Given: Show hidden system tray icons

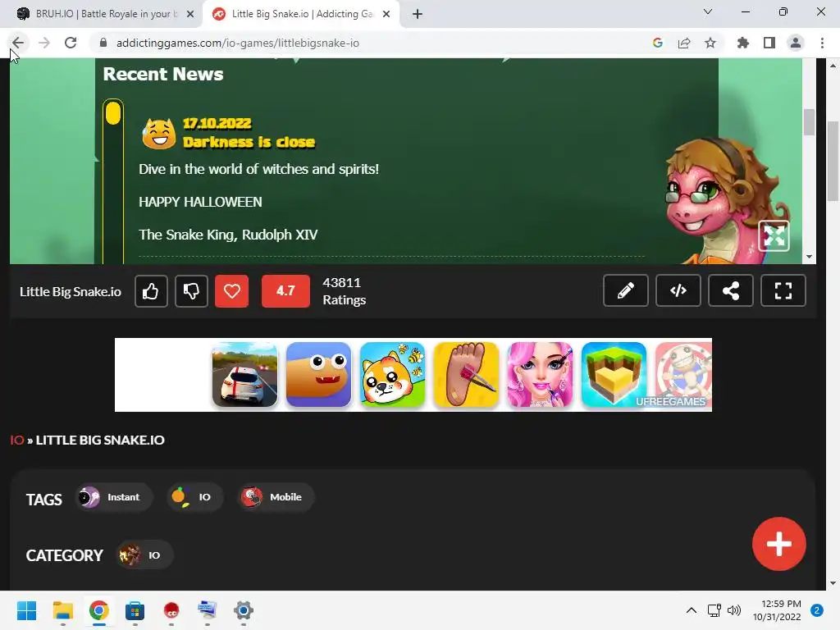Looking at the screenshot, I should (x=692, y=610).
